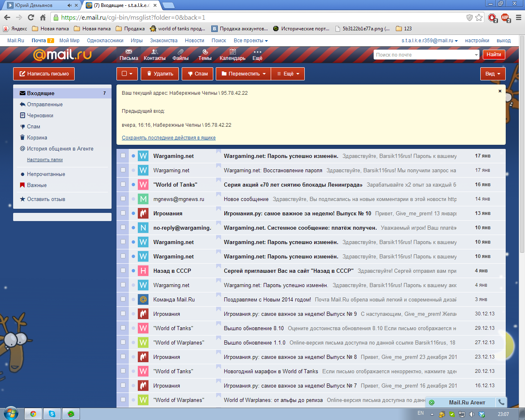This screenshot has width=525, height=420.
Task: Reload the page with browser refresh icon
Action: (x=31, y=17)
